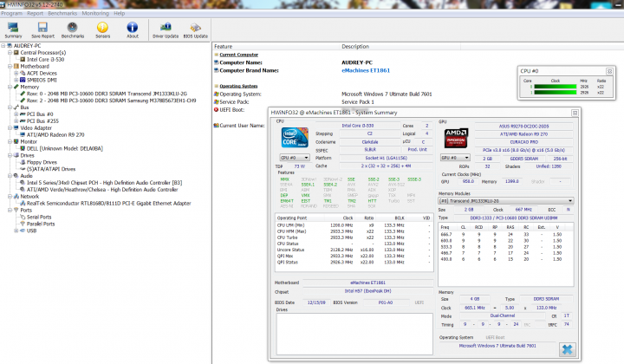This screenshot has width=624, height=364.
Task: Expand the SMBIOS DMI node
Action: coord(16,80)
